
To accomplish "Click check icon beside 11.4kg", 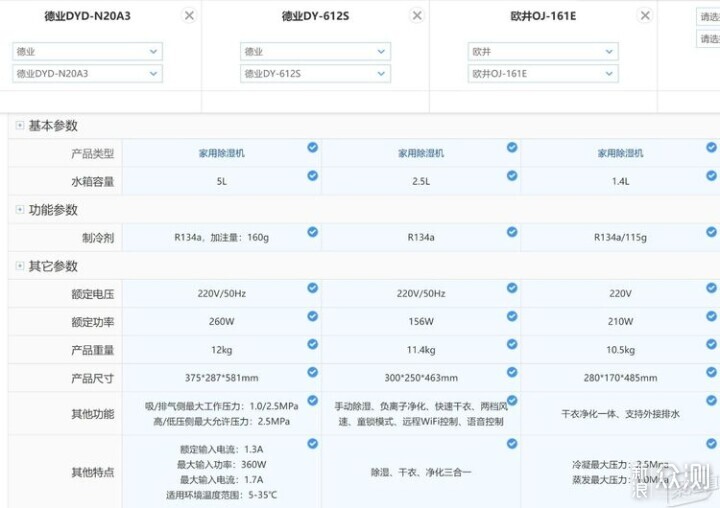I will (512, 344).
